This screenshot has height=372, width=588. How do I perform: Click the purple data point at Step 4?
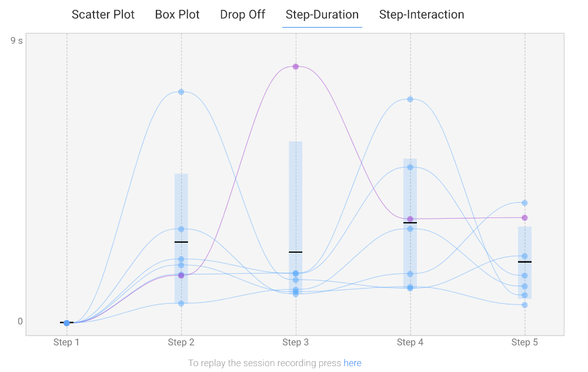coord(410,219)
